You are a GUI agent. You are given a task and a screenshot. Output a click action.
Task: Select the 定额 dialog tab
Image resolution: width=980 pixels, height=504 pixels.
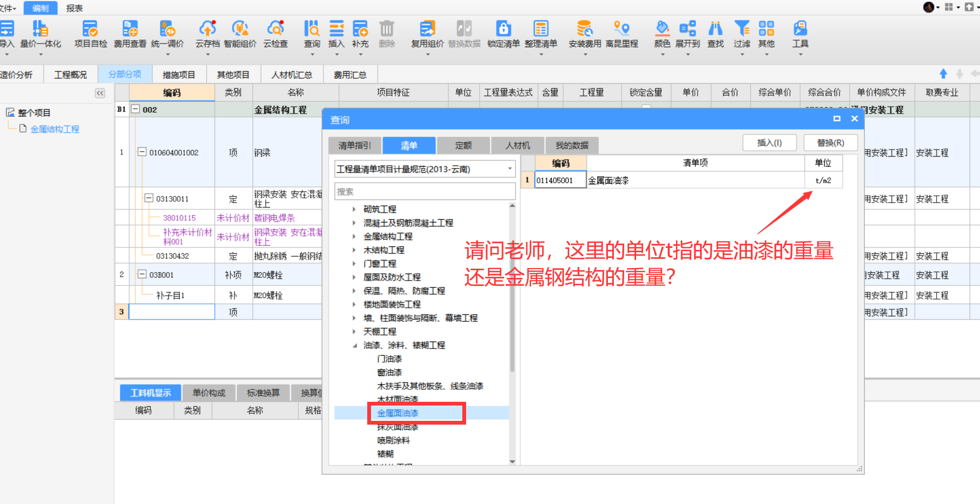click(x=463, y=145)
